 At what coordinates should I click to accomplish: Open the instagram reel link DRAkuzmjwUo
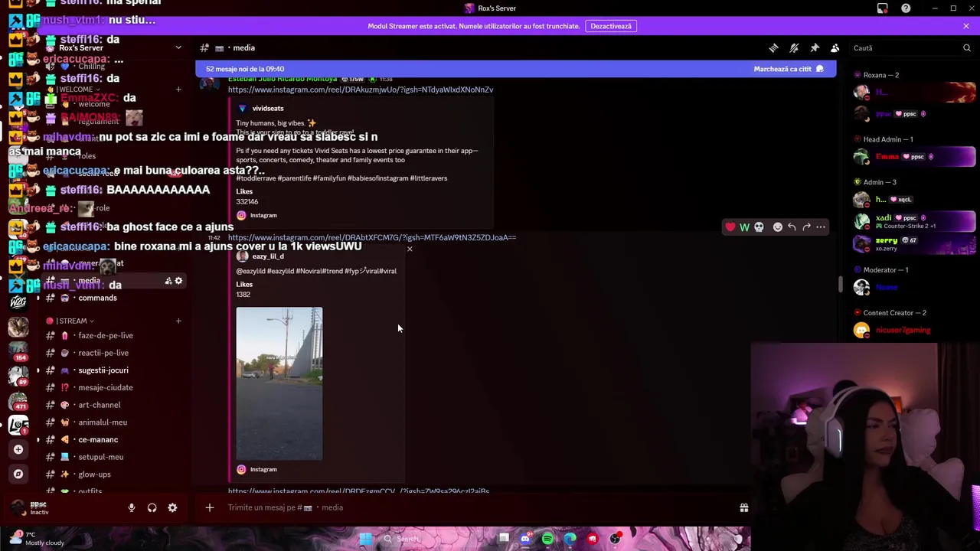click(x=361, y=90)
